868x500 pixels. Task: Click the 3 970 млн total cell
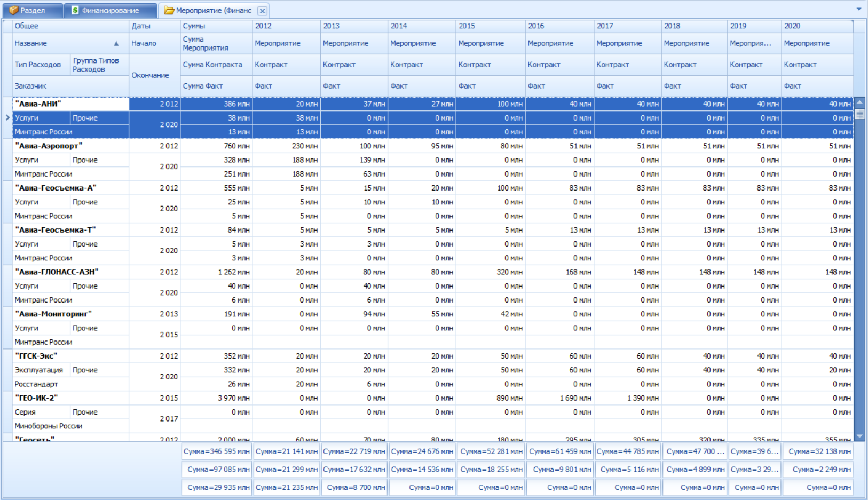coord(216,398)
